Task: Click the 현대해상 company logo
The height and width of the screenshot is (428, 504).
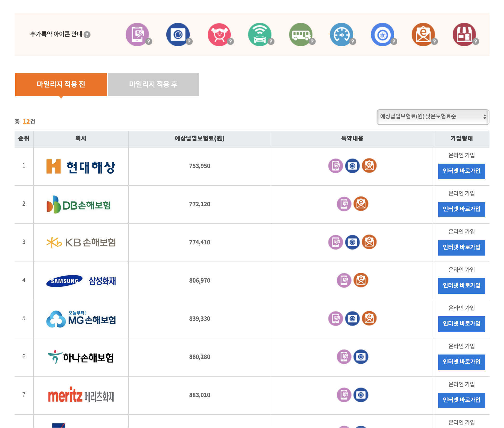Action: click(x=81, y=166)
